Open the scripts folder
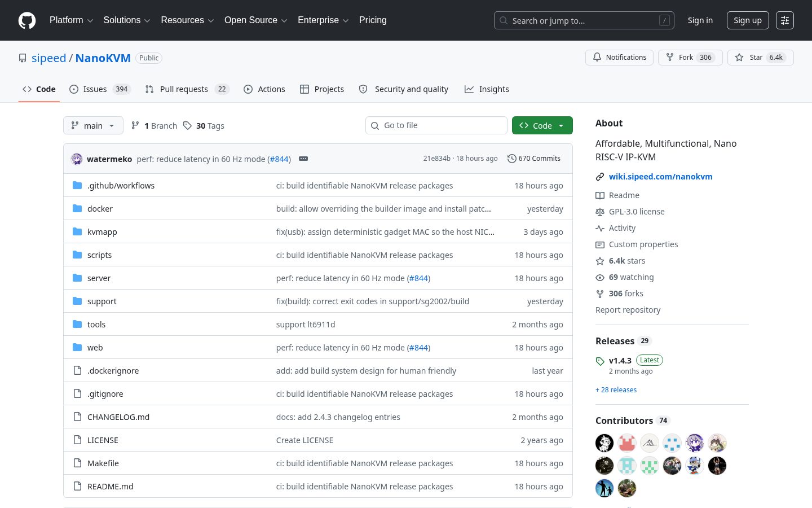The width and height of the screenshot is (812, 508). click(99, 255)
